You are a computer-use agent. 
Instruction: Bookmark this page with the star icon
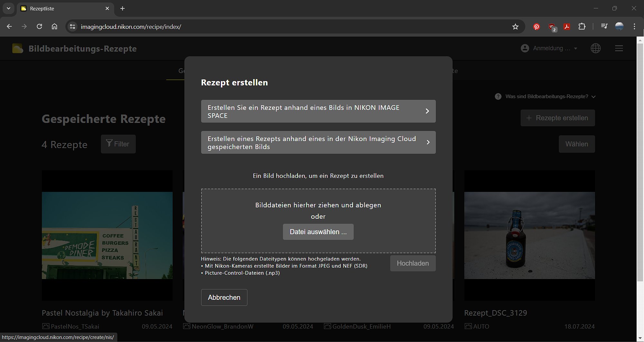pos(515,27)
